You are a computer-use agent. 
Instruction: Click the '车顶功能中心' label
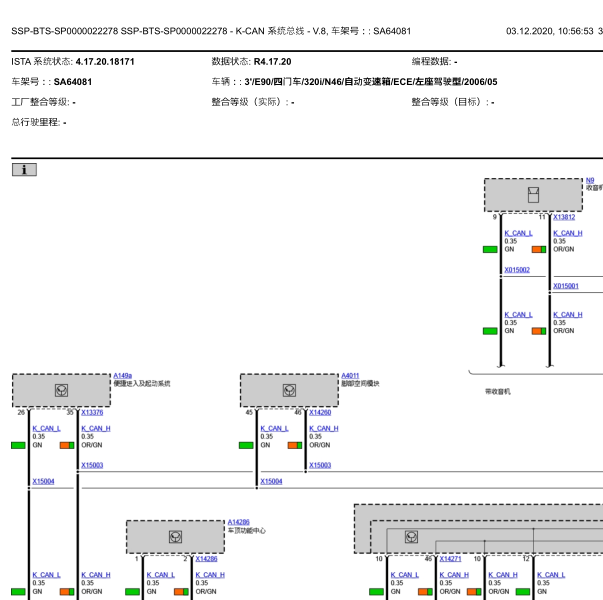[247, 530]
